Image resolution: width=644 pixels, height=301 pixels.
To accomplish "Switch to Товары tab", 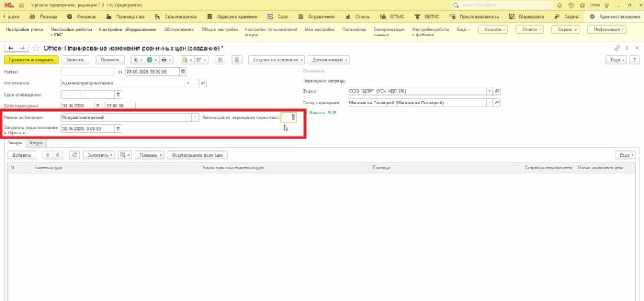I will pos(15,143).
